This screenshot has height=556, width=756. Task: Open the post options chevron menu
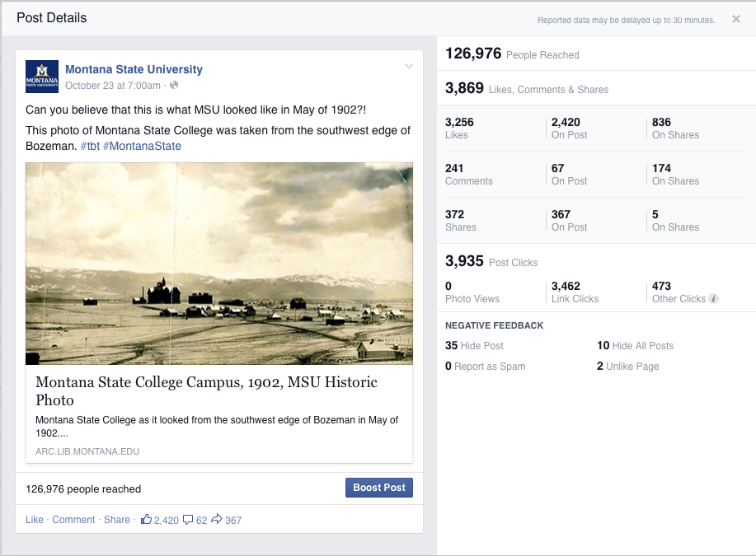pyautogui.click(x=408, y=66)
